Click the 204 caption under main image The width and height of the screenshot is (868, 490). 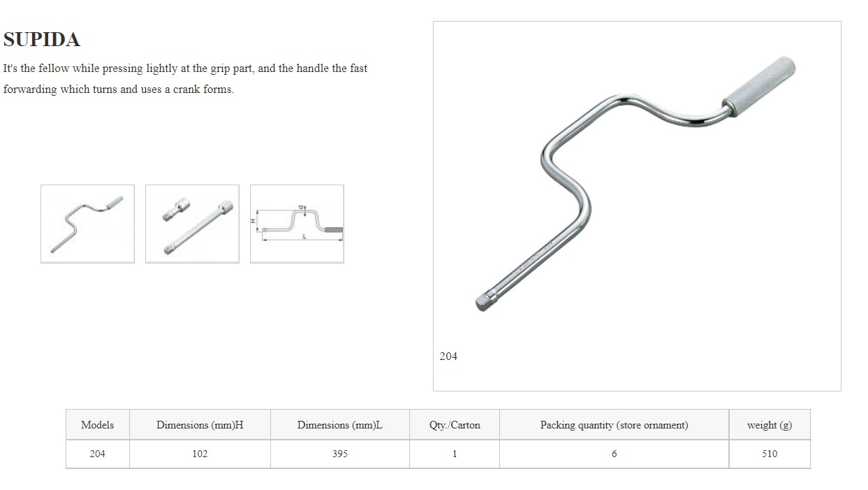click(448, 356)
